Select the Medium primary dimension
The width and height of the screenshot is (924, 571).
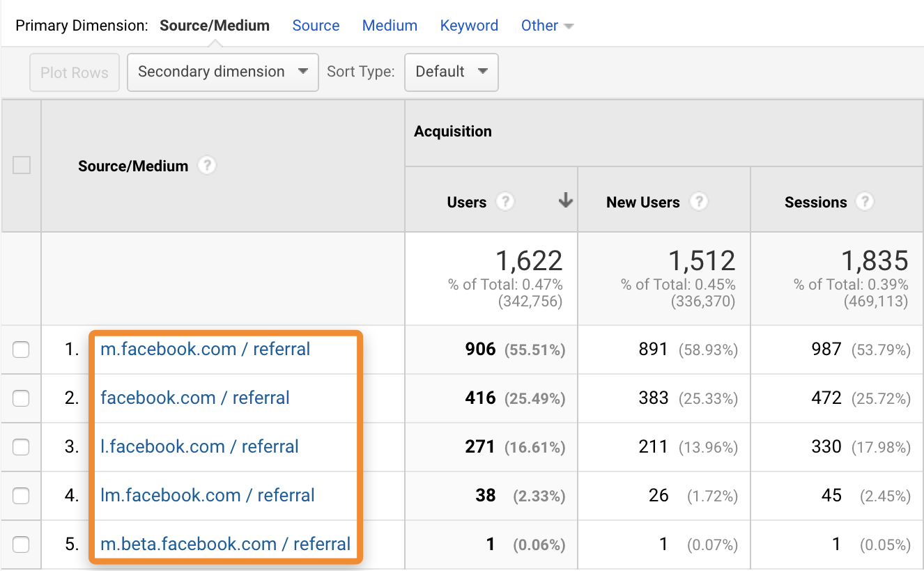pos(390,25)
